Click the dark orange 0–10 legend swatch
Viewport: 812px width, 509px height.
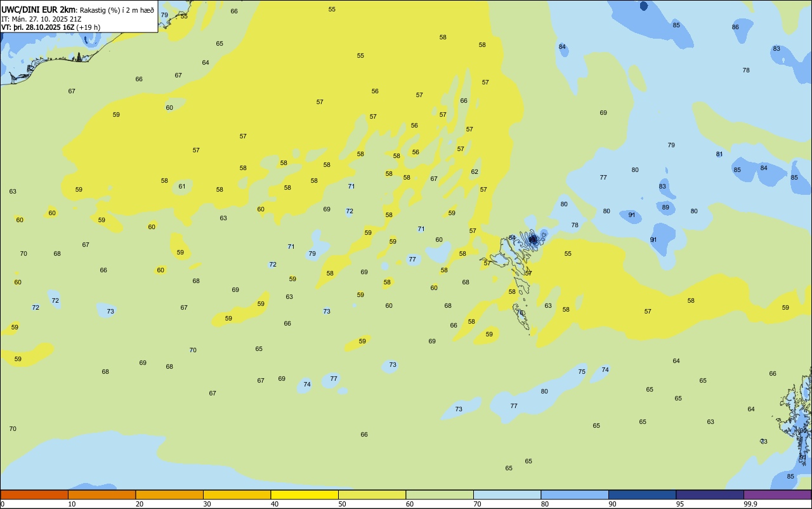coord(34,494)
